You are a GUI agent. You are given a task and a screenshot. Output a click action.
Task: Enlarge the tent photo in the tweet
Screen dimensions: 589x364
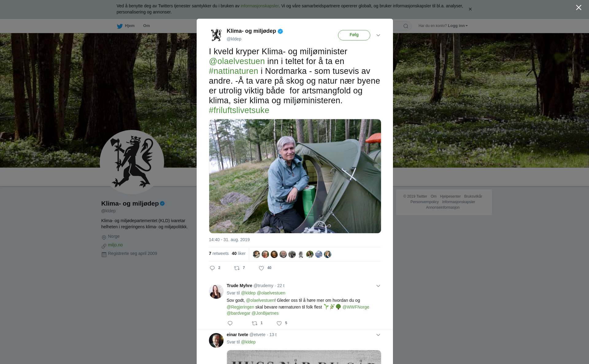coord(295,176)
